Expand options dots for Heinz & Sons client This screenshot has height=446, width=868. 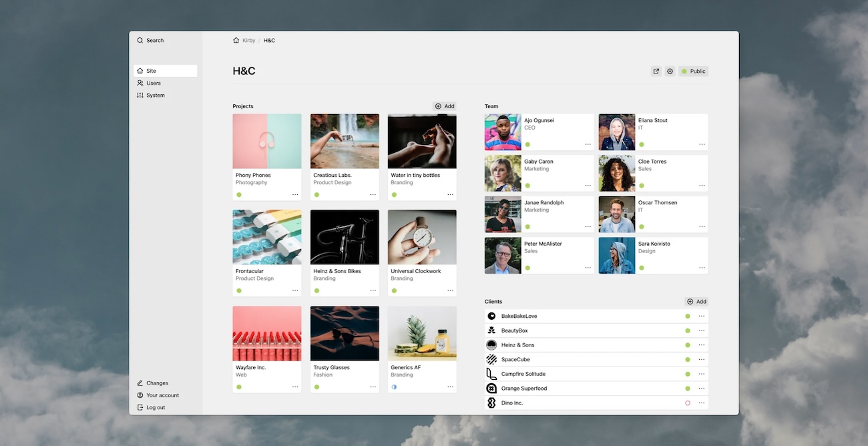tap(702, 345)
